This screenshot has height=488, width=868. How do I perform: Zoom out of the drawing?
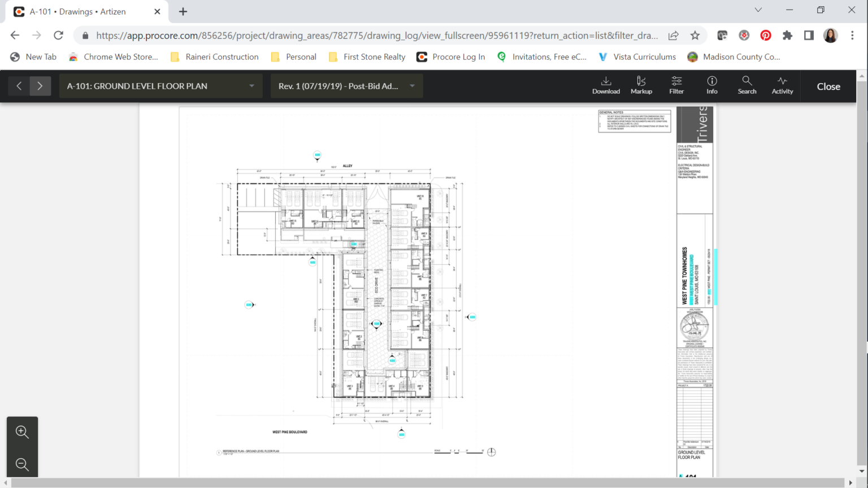(22, 464)
